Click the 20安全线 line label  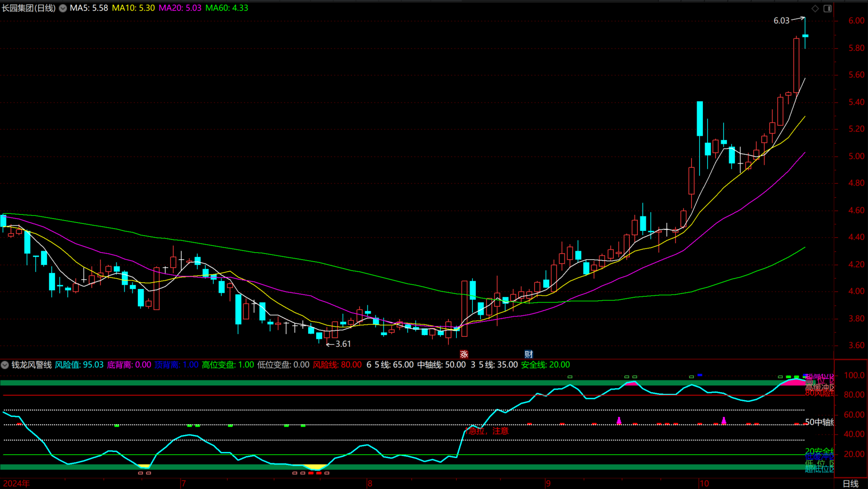pyautogui.click(x=820, y=452)
